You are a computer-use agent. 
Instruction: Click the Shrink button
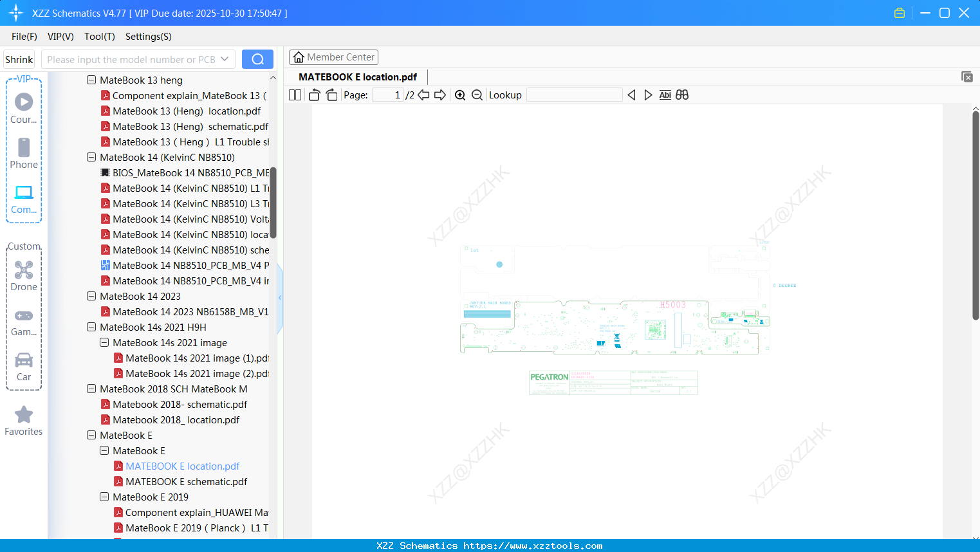point(19,59)
